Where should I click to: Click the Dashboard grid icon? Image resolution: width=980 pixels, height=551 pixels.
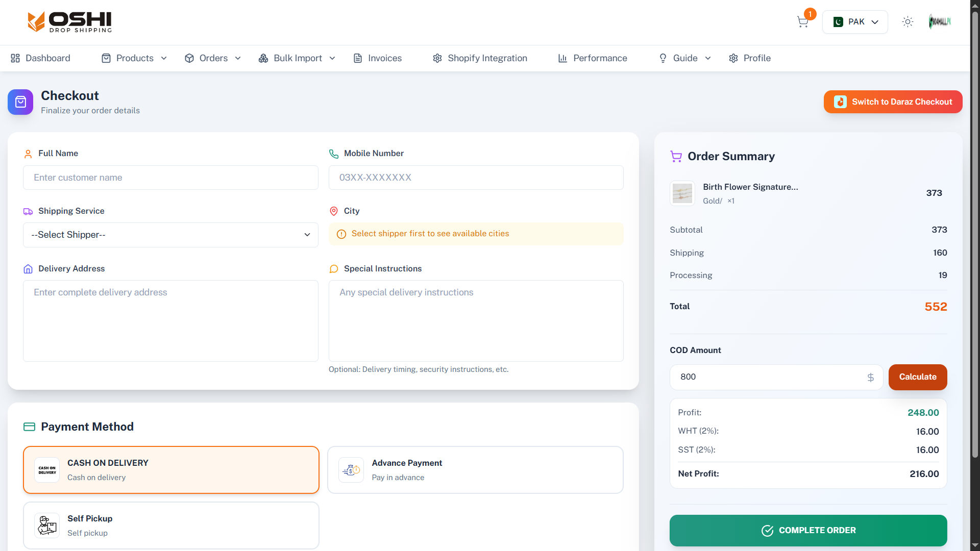click(x=15, y=58)
